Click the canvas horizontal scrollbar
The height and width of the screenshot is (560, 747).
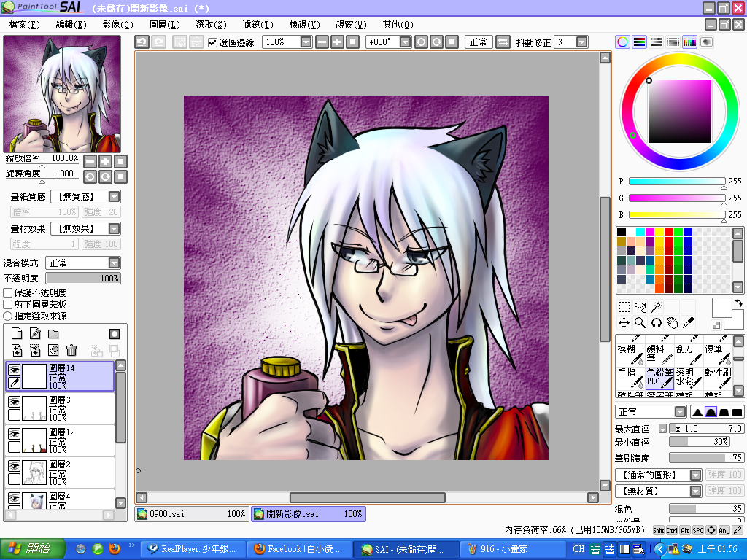(368, 497)
